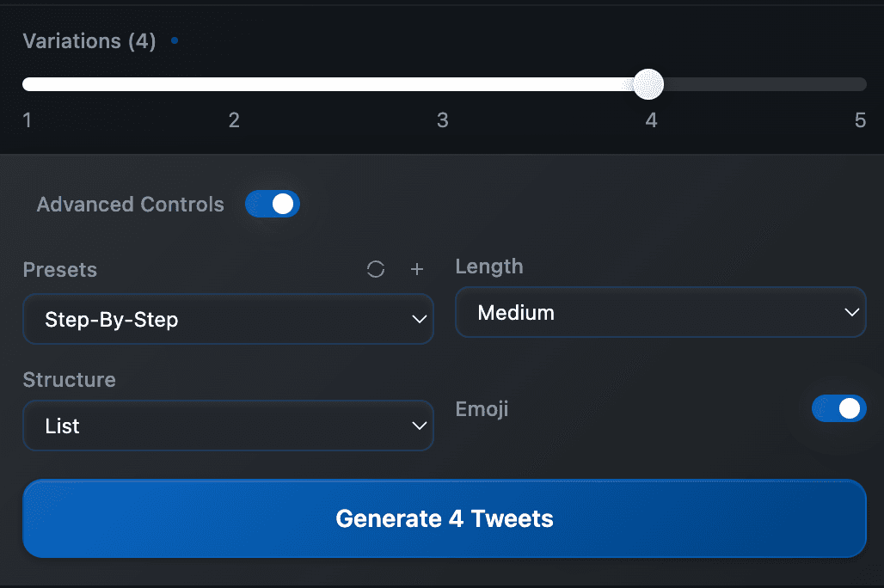
Task: Select 3 on the variations scale
Action: click(442, 120)
